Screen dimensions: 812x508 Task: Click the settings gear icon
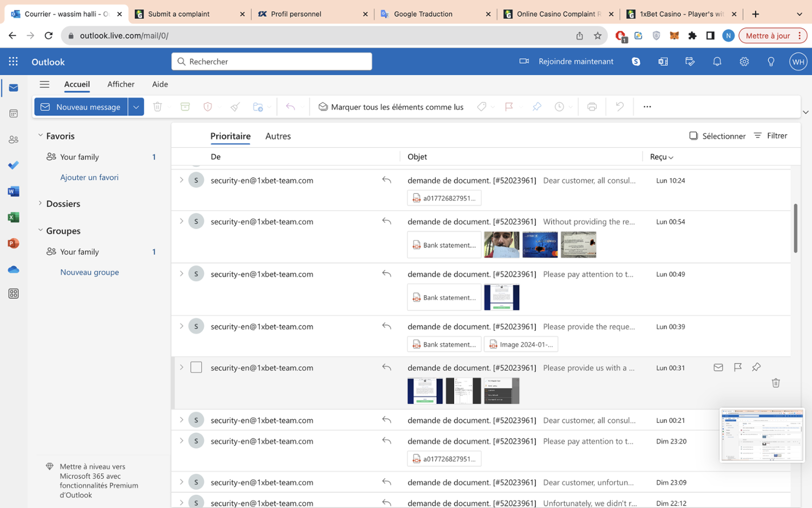tap(744, 62)
